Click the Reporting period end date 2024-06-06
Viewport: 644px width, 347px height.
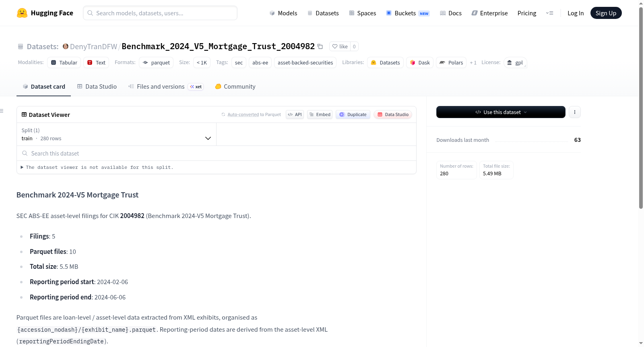coord(110,297)
